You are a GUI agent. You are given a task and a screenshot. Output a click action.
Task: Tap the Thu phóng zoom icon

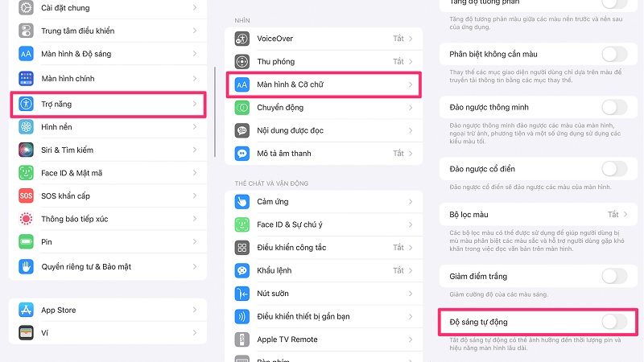click(242, 62)
